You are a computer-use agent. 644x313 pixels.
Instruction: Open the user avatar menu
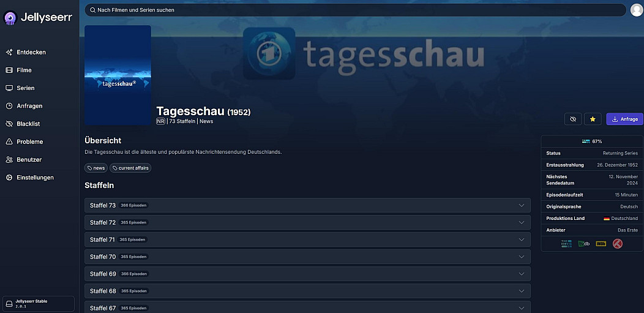pyautogui.click(x=637, y=10)
